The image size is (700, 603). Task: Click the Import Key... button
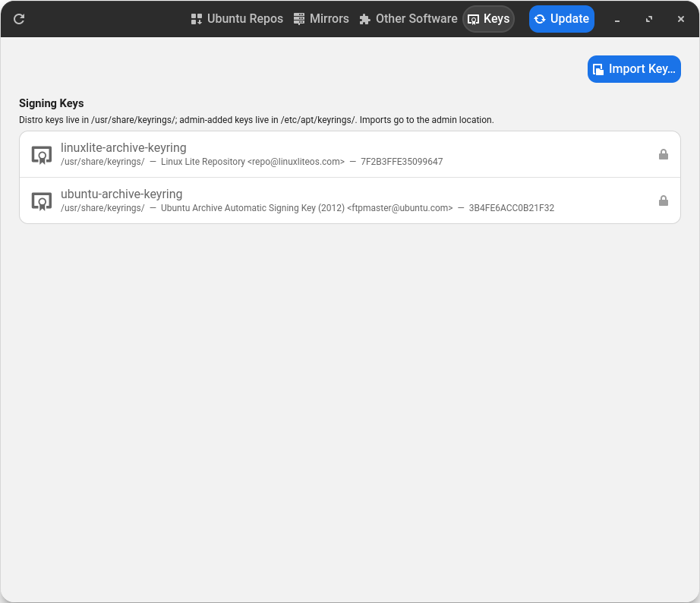tap(634, 69)
